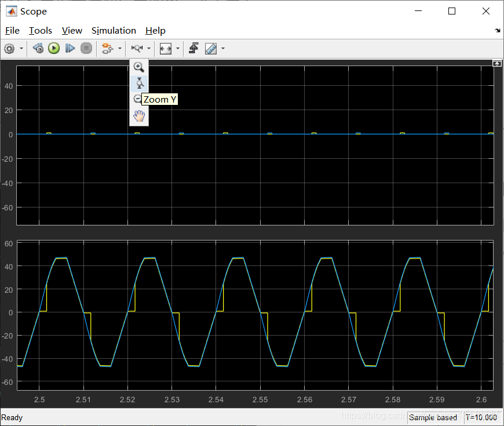504x426 pixels.
Task: Select the Zoom Y tool
Action: pyautogui.click(x=139, y=83)
